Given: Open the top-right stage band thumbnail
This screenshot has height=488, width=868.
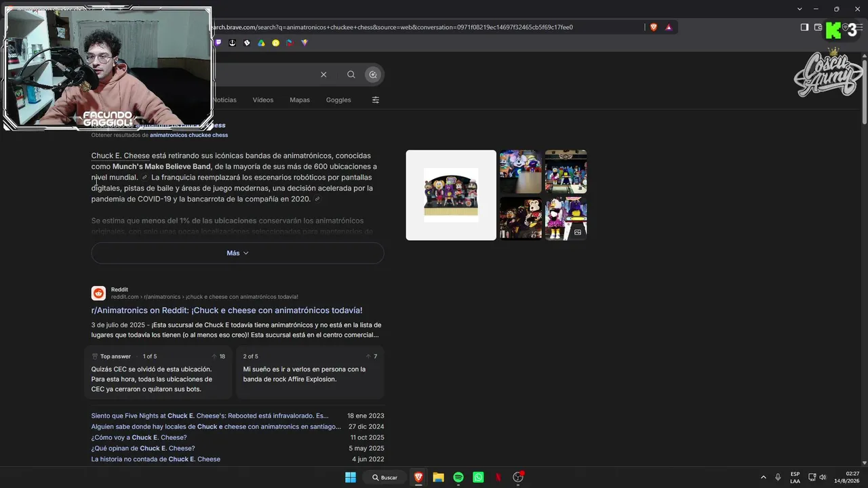Looking at the screenshot, I should 566,171.
